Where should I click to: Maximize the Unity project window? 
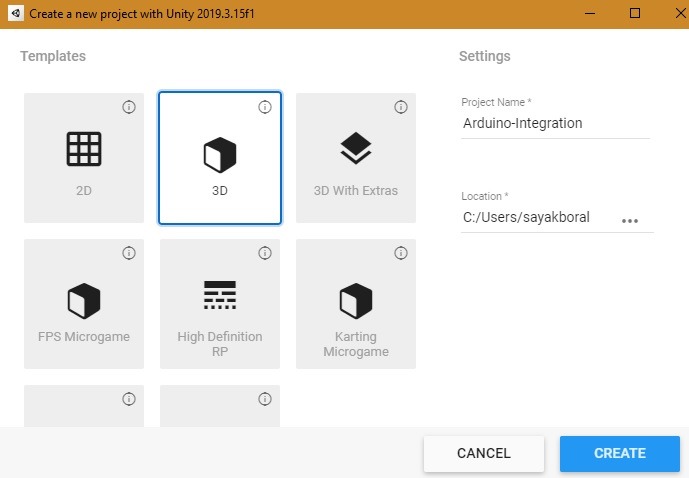[635, 14]
